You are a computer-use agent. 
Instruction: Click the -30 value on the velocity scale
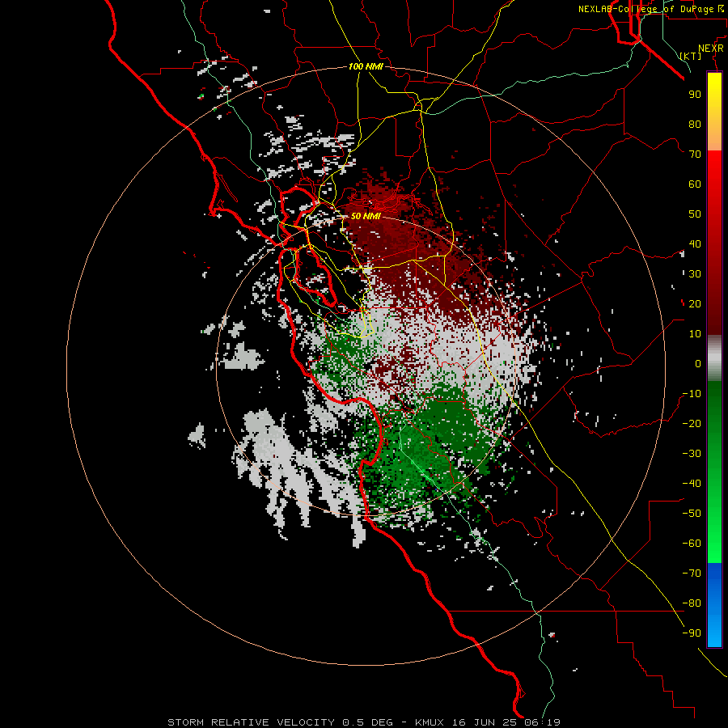[692, 454]
